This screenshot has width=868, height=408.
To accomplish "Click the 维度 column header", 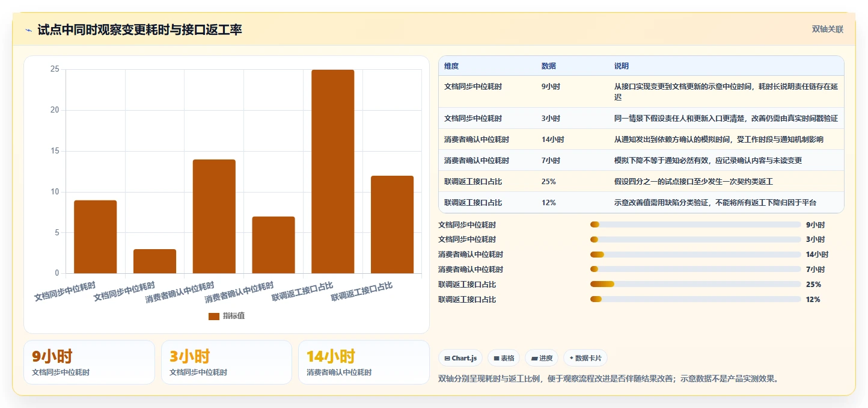I will click(451, 66).
